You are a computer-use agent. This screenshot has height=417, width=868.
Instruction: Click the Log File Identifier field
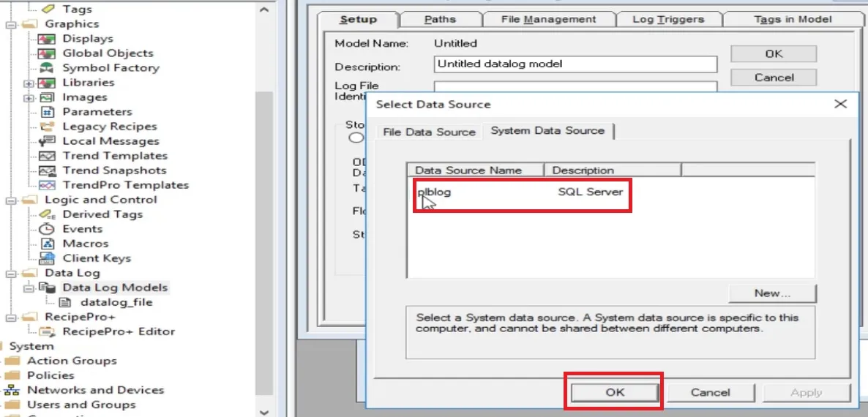click(575, 86)
